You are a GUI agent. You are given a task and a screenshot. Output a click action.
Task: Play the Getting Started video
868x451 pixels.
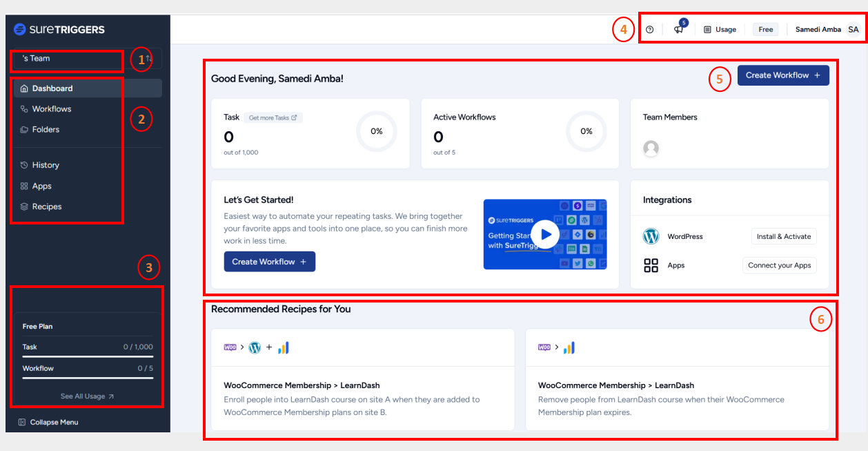(x=545, y=234)
